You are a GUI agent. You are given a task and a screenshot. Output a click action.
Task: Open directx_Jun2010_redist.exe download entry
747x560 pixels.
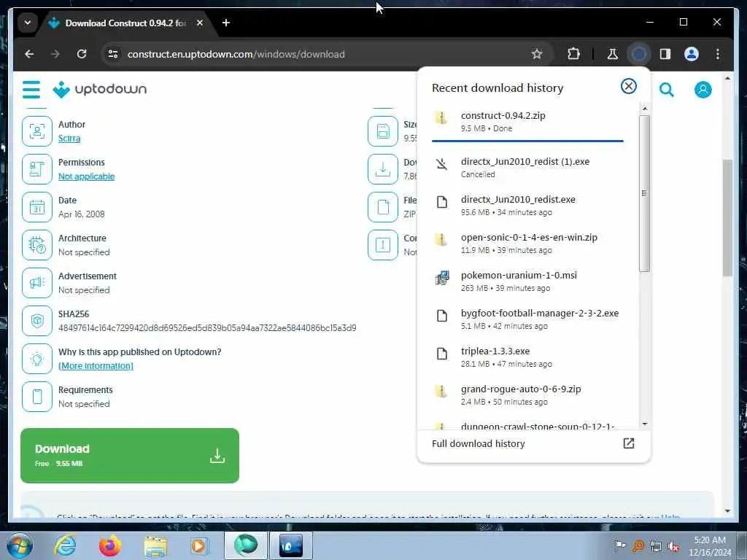(527, 205)
